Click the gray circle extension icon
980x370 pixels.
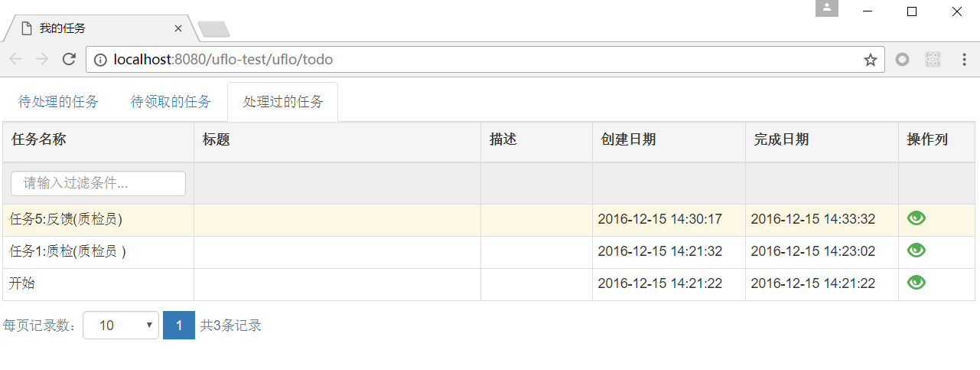[902, 60]
